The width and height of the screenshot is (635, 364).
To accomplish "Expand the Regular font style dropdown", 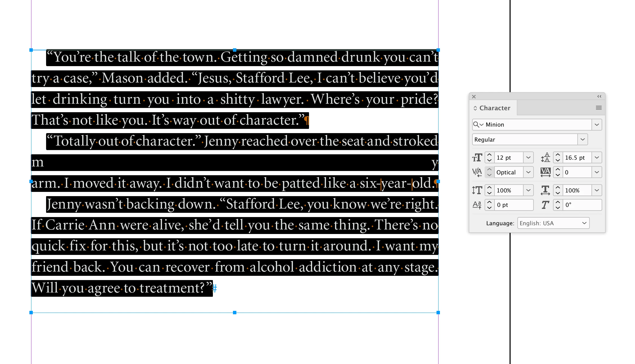I will [582, 139].
